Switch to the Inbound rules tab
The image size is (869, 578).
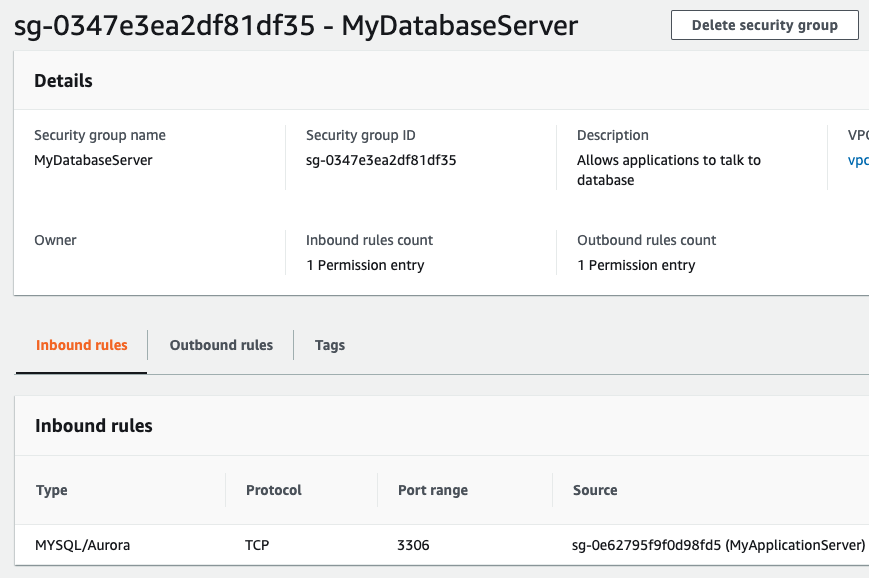point(82,345)
